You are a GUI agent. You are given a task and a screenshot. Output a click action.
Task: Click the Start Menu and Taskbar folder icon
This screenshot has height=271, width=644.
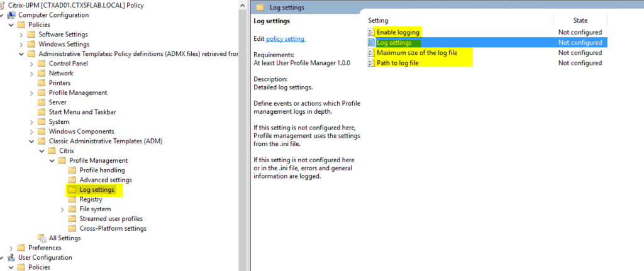pyautogui.click(x=42, y=112)
